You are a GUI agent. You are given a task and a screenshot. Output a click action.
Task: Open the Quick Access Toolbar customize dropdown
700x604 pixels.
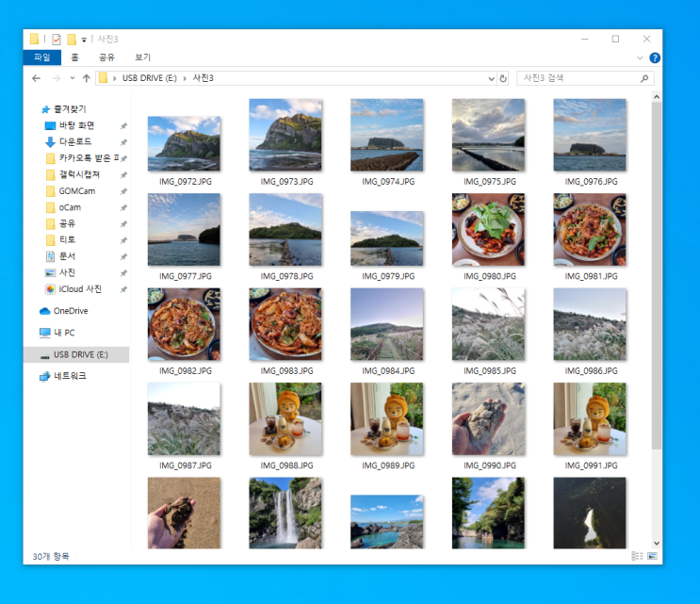pyautogui.click(x=84, y=40)
